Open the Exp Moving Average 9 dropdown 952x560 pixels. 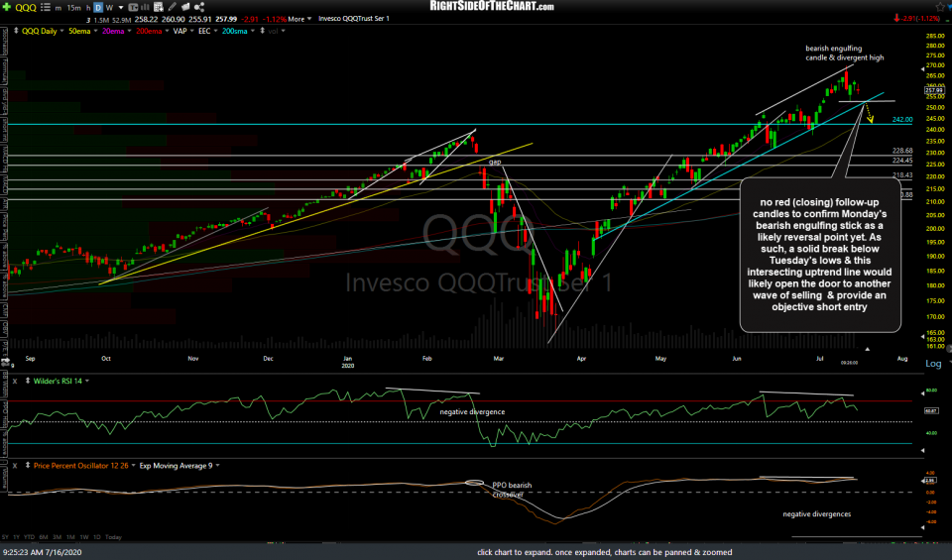click(217, 466)
